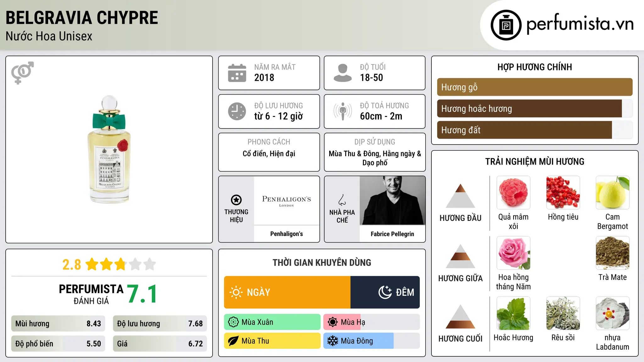Click the middle notes pyramid icon

[x=460, y=256]
